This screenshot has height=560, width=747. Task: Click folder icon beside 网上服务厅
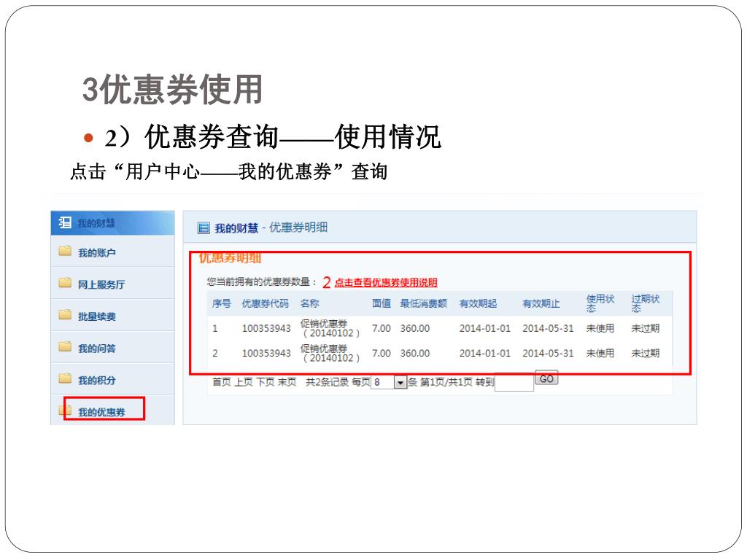(x=65, y=283)
